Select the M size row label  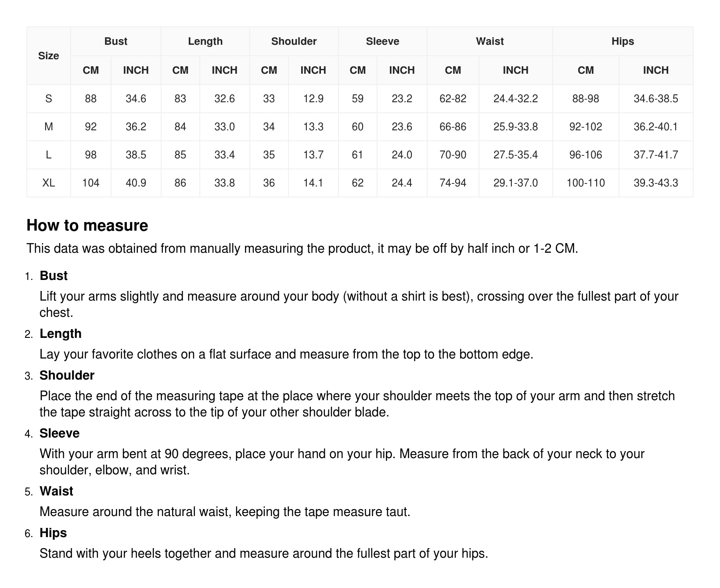pos(48,127)
